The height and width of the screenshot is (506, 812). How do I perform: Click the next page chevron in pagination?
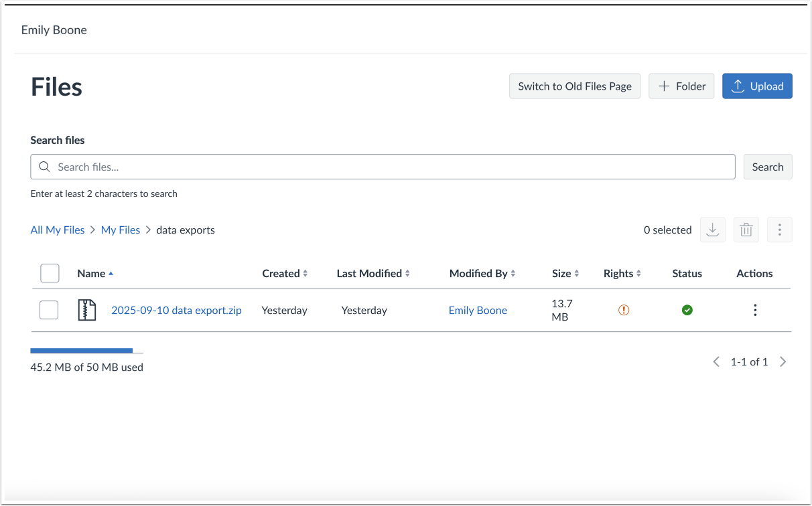click(783, 361)
